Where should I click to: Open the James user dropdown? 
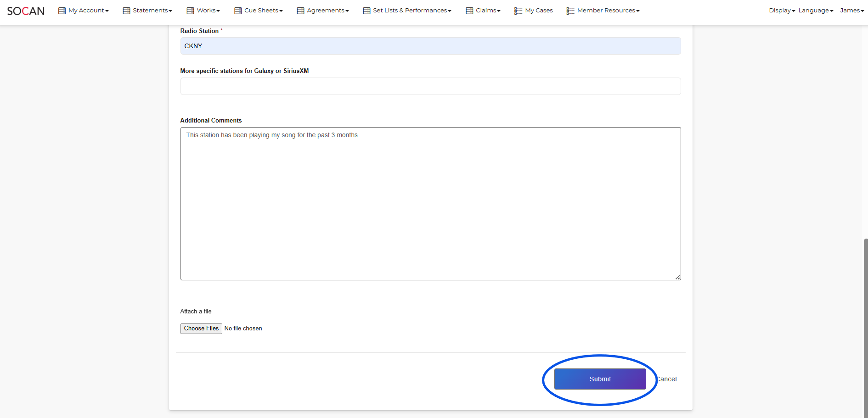tap(851, 11)
